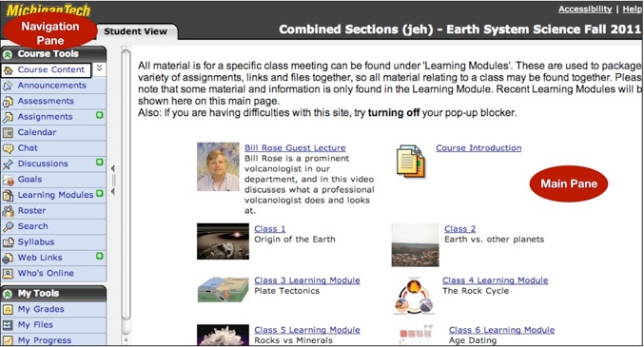Viewport: 644px width, 347px height.
Task: Click the Calendar icon in Course Tools
Action: (x=8, y=132)
